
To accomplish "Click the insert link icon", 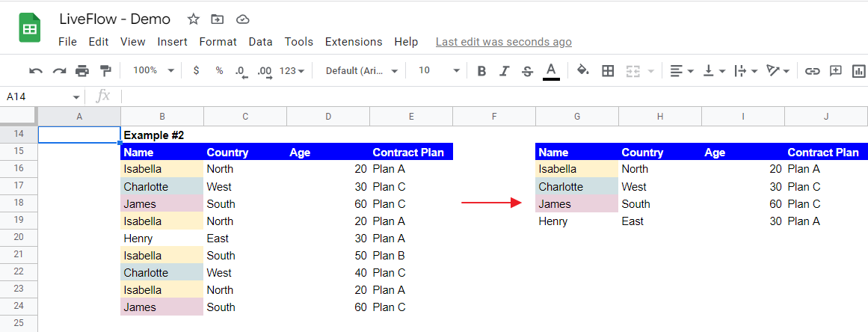I will 812,71.
